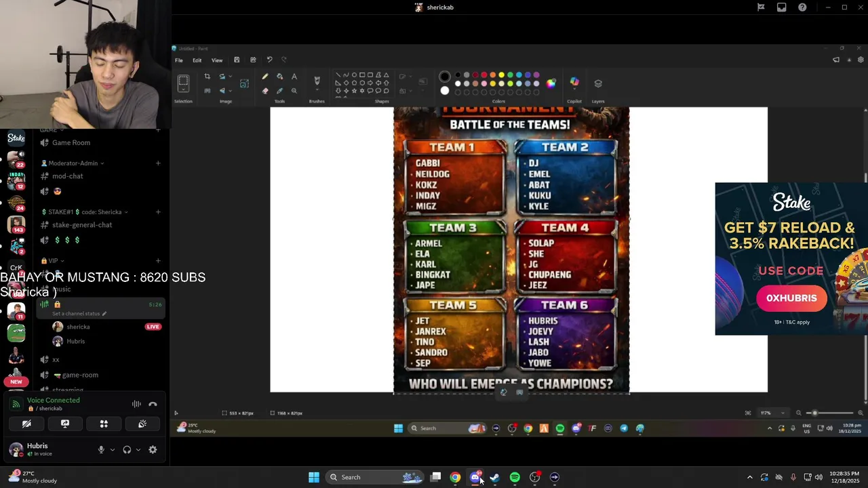Viewport: 868px width, 488px height.
Task: Open the Edit colors wheel in Paint
Action: [551, 83]
